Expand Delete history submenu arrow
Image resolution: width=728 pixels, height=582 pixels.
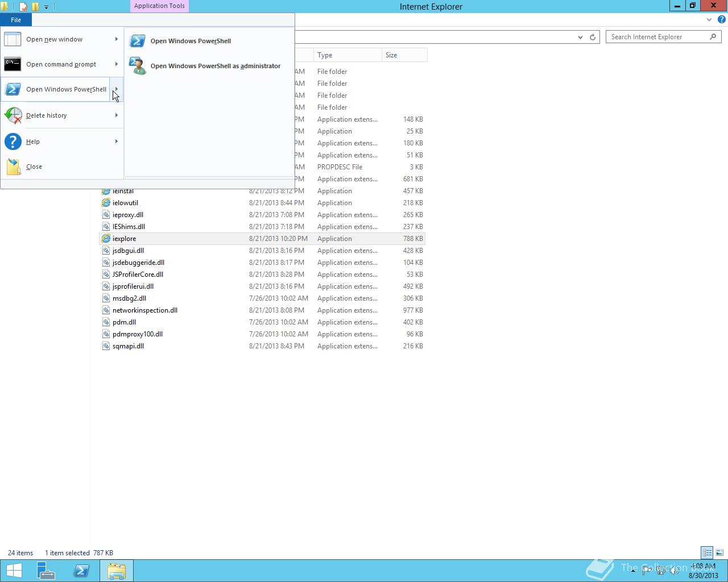tap(117, 115)
